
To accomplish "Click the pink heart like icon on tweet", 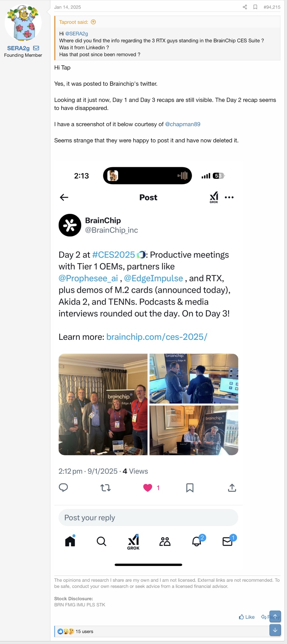I will pos(147,488).
